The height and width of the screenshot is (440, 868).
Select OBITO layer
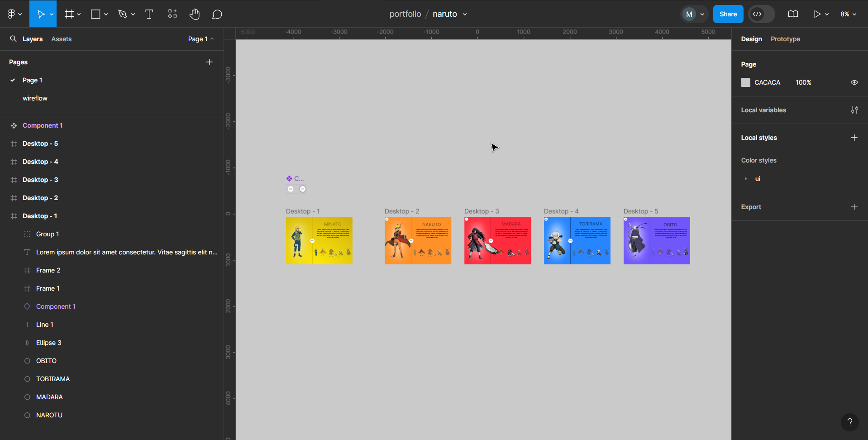pos(112,361)
